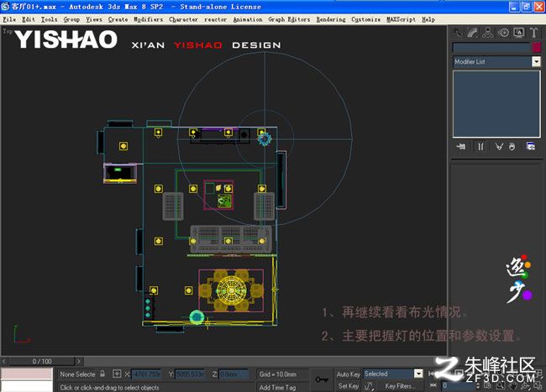Open the Create menu
This screenshot has width=546, height=392.
pyautogui.click(x=118, y=19)
